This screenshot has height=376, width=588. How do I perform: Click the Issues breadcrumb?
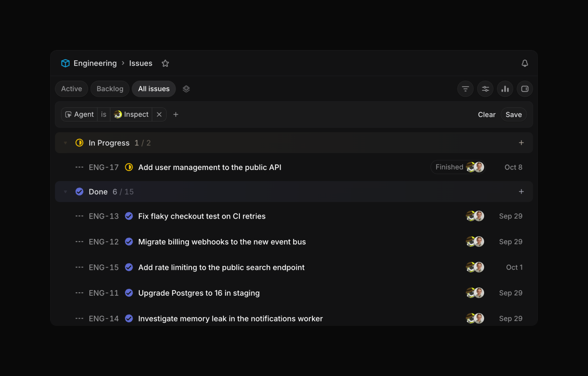pos(141,63)
